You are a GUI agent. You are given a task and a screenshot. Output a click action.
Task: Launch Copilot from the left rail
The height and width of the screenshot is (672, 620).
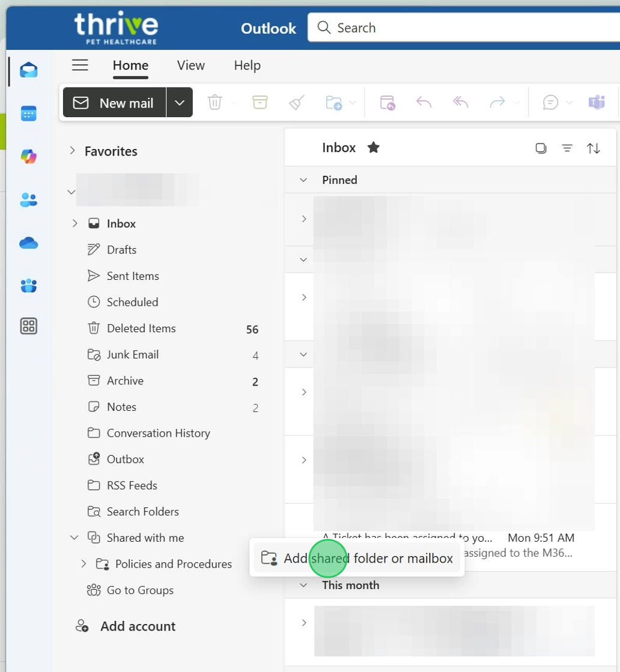(x=28, y=157)
